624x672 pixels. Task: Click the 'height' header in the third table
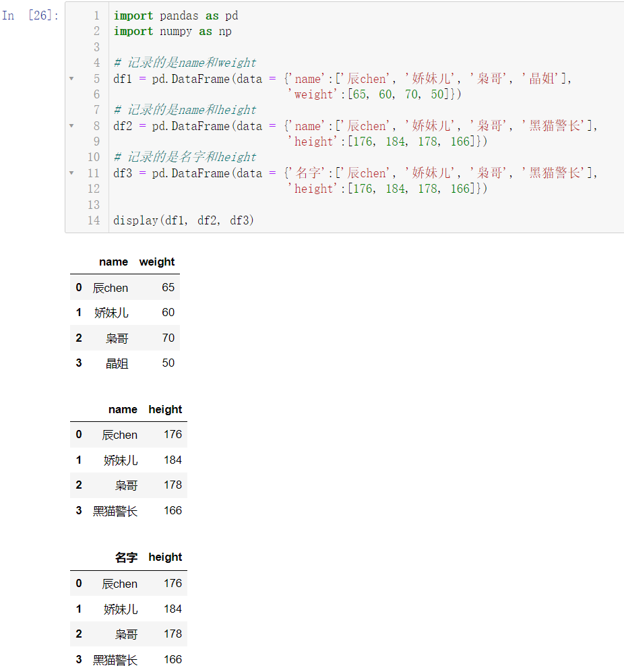[x=165, y=557]
